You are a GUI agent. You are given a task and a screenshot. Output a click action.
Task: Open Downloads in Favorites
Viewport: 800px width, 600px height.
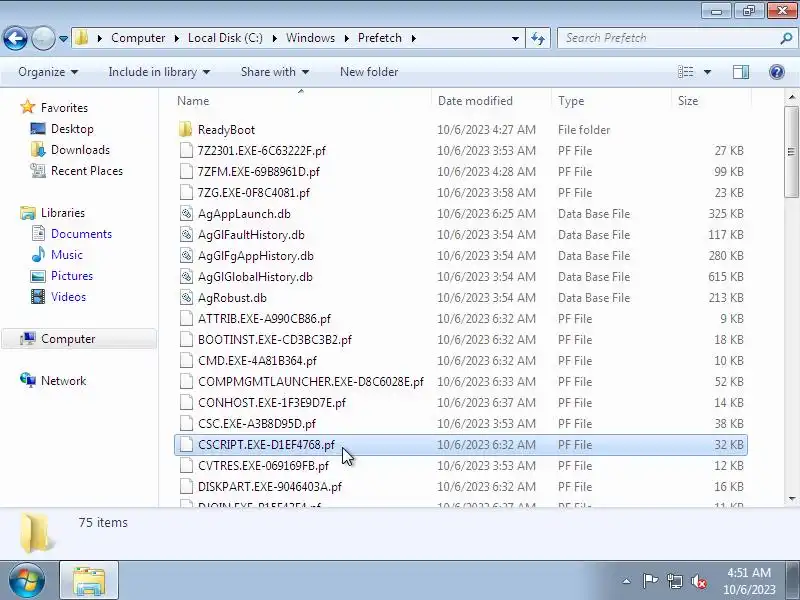coord(80,150)
